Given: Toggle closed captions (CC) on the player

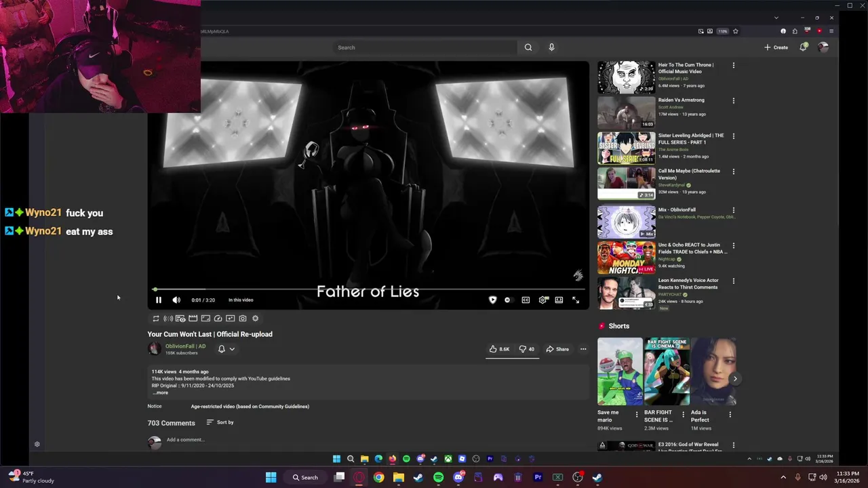Looking at the screenshot, I should pyautogui.click(x=526, y=300).
